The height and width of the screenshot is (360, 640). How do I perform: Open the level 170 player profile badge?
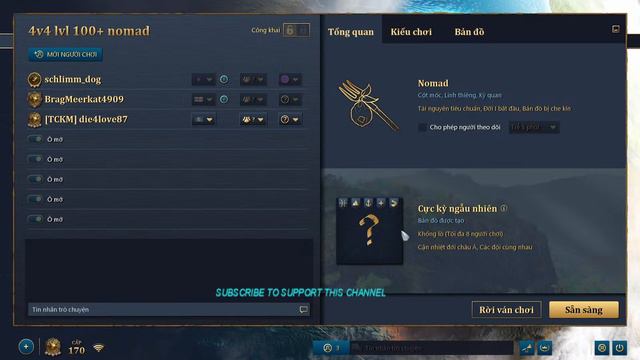point(53,347)
